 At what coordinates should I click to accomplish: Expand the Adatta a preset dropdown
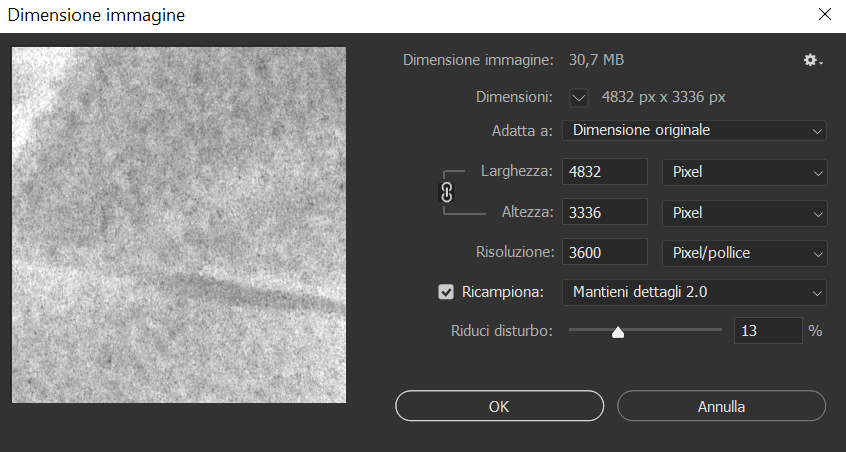[x=694, y=130]
